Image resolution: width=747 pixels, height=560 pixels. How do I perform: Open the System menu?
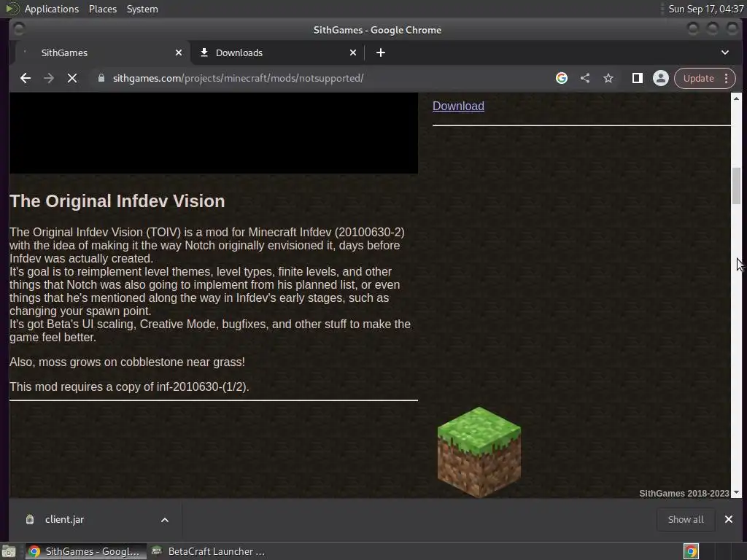coord(142,9)
